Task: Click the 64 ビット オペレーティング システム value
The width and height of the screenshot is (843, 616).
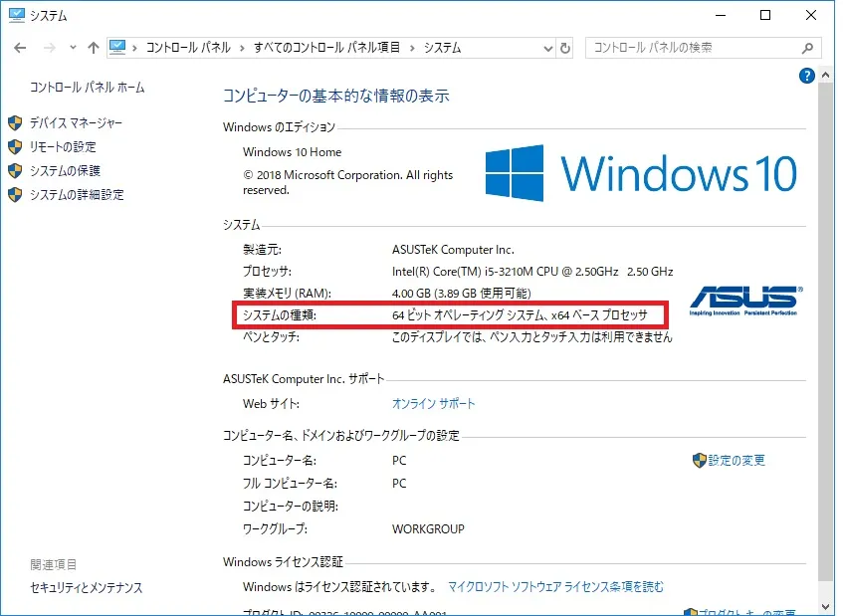Action: [x=520, y=315]
